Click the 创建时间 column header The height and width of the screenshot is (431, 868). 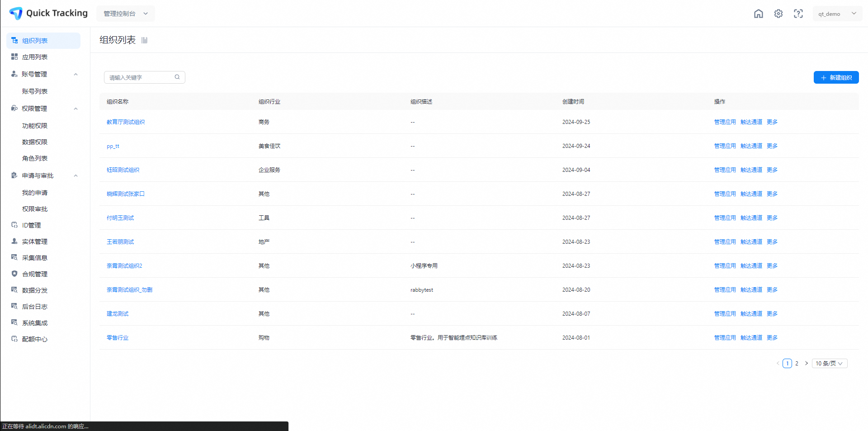click(x=573, y=102)
